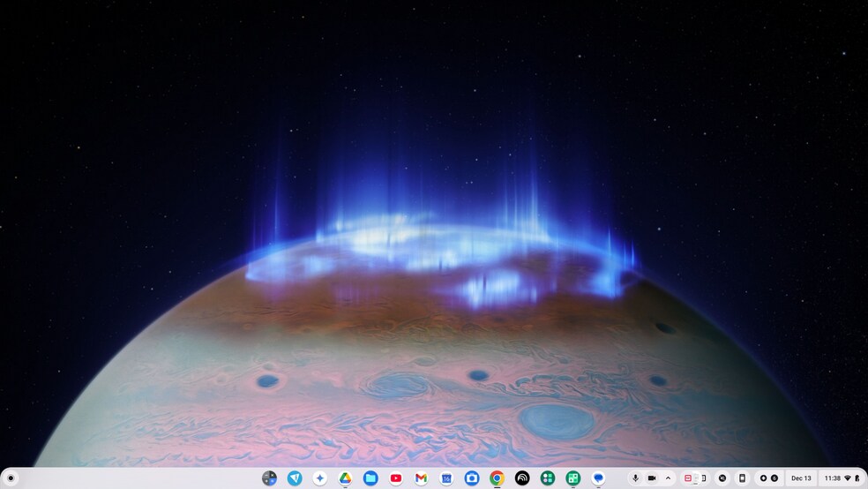
Task: Open Quick Settings via 11:38 clock
Action: [833, 478]
